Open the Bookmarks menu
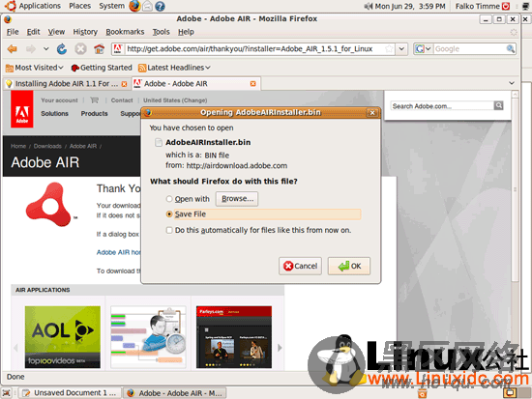Screen dimensions: 532x399 point(125,32)
